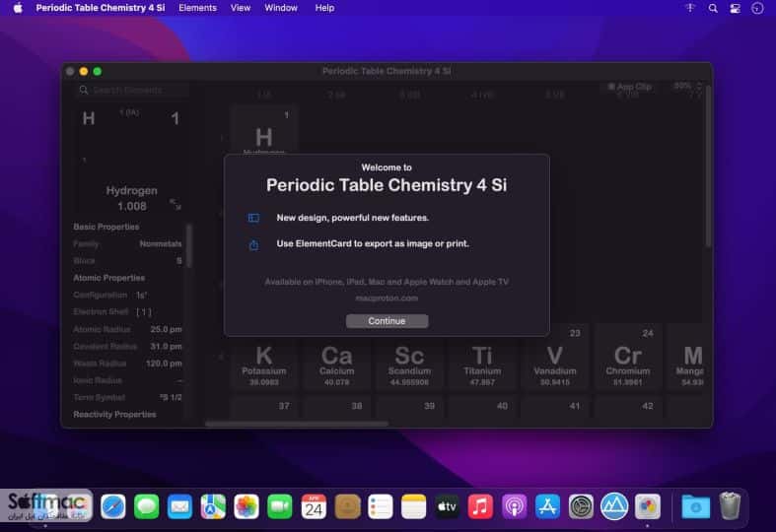Open Music from the Dock
This screenshot has width=776, height=532.
480,506
